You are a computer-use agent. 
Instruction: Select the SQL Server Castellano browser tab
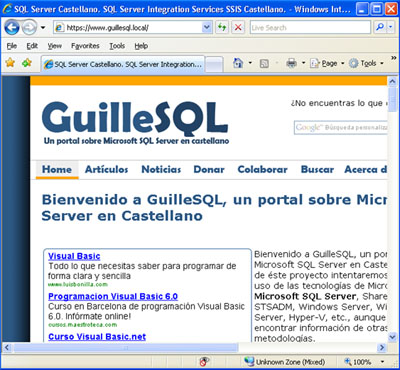[123, 64]
